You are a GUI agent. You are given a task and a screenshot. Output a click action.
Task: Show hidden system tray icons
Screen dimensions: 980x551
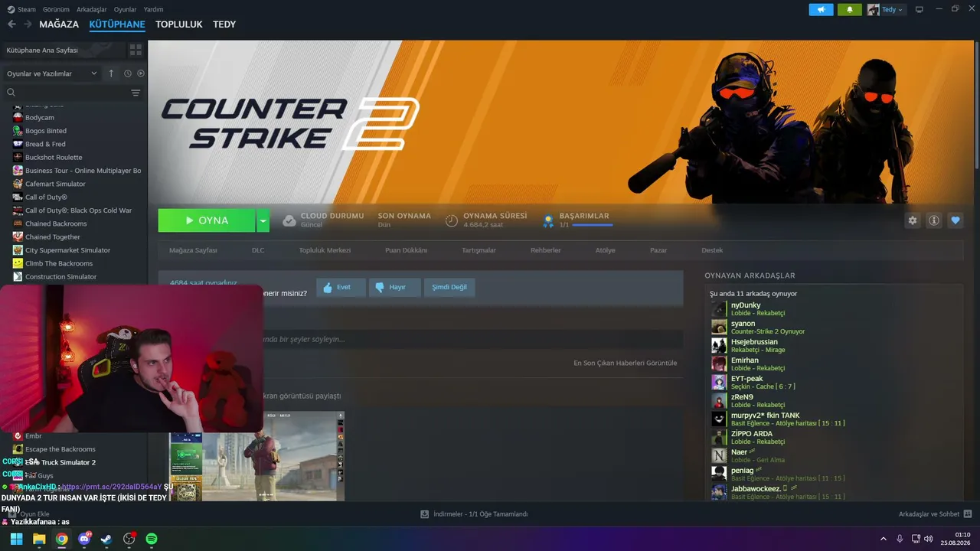(883, 539)
